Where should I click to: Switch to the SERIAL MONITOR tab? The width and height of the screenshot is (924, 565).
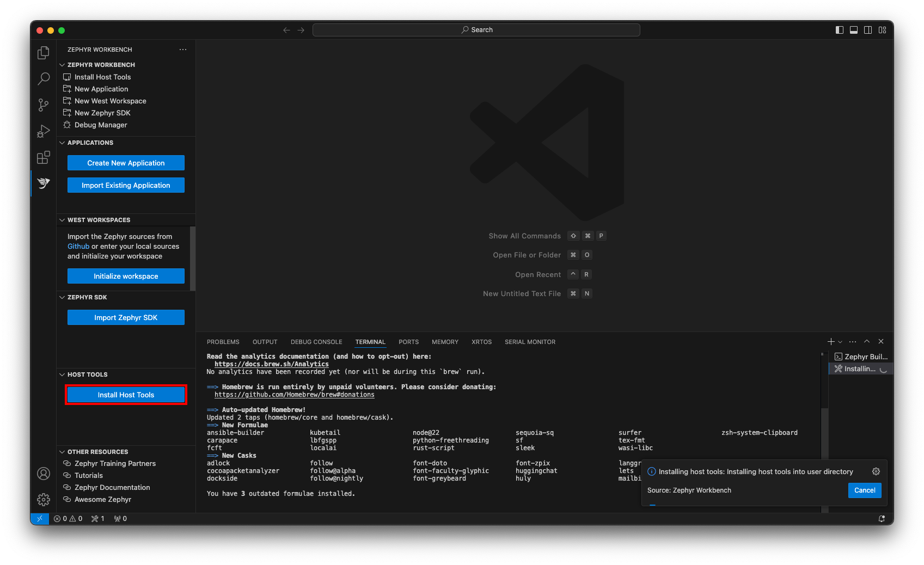point(529,342)
